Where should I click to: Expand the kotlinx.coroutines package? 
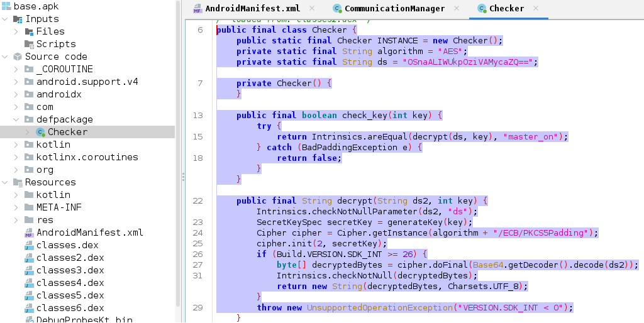click(x=16, y=157)
